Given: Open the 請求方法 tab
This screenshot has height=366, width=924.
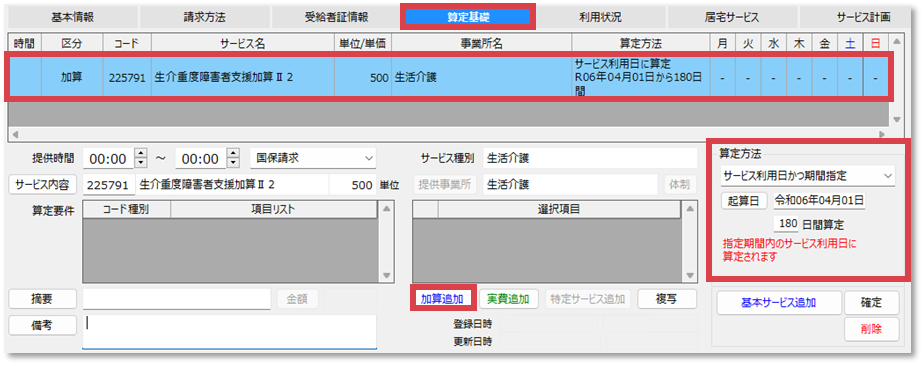Looking at the screenshot, I should [x=204, y=17].
